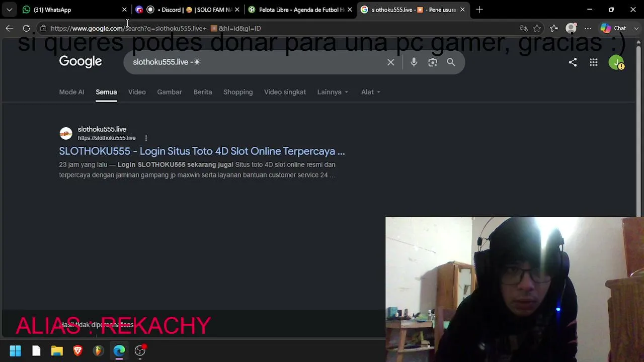The image size is (644, 362).
Task: Switch to the Discord SOLO FAM tab
Action: click(187, 10)
